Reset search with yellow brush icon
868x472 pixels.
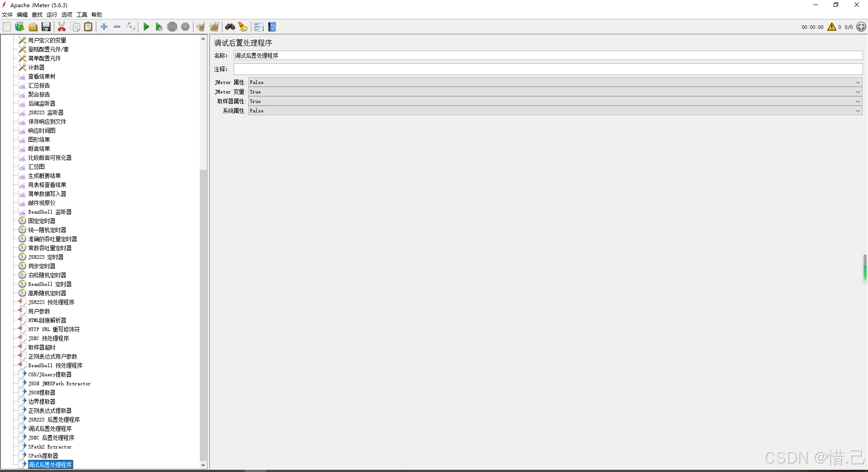[243, 27]
